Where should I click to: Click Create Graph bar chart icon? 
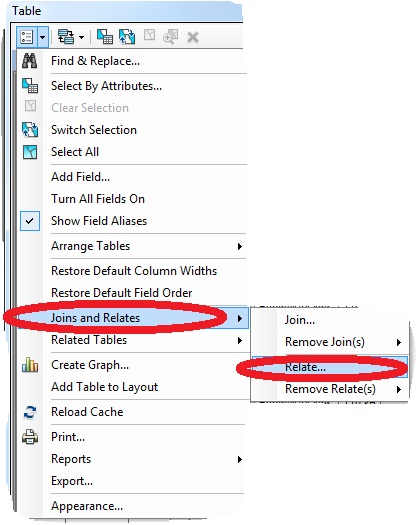(30, 365)
